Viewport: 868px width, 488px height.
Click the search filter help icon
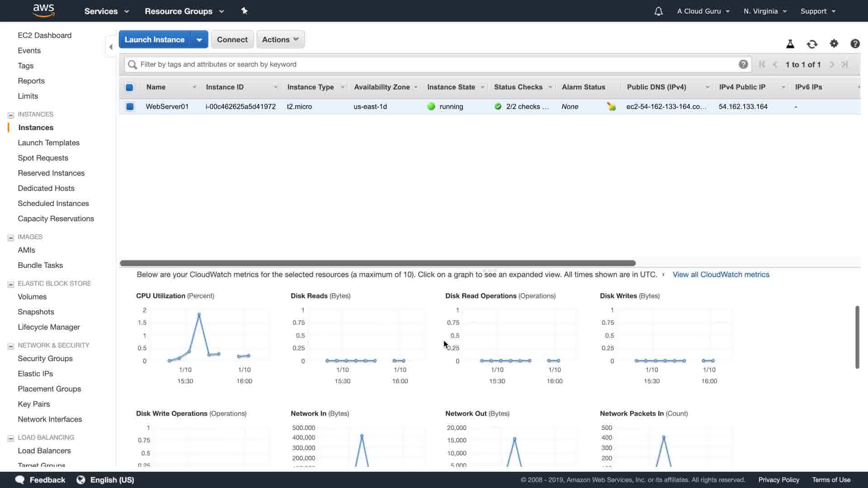[x=743, y=64]
